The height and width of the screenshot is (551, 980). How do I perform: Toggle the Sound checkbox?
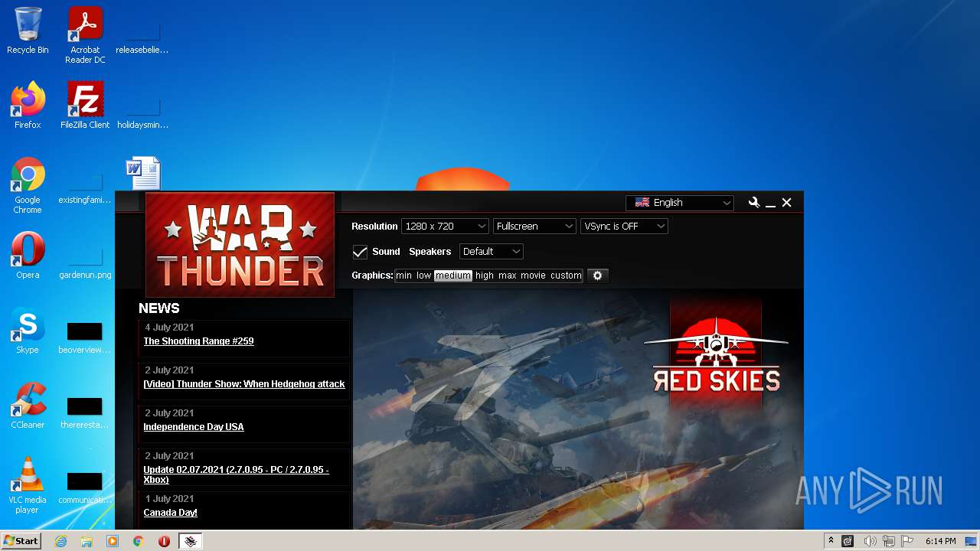[x=360, y=252]
